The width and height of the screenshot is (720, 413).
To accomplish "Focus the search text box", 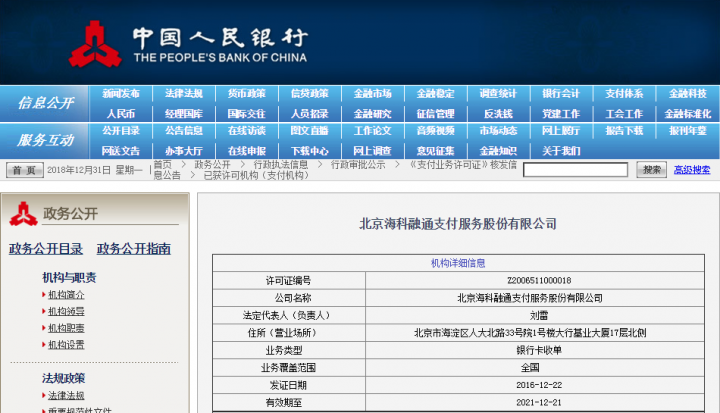I will click(575, 170).
